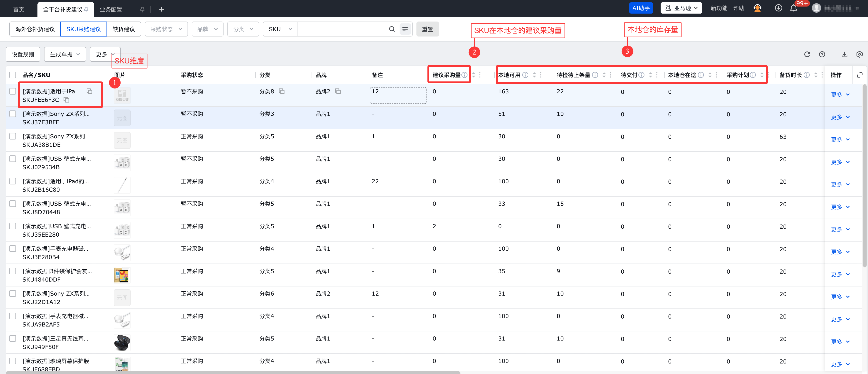Screen dimensions: 868x374
Task: Click the export download icon
Action: pyautogui.click(x=844, y=54)
